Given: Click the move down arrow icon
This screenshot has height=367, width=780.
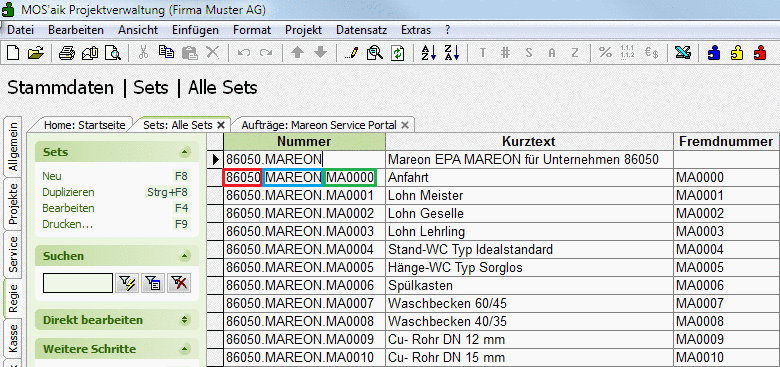Looking at the screenshot, I should point(321,52).
